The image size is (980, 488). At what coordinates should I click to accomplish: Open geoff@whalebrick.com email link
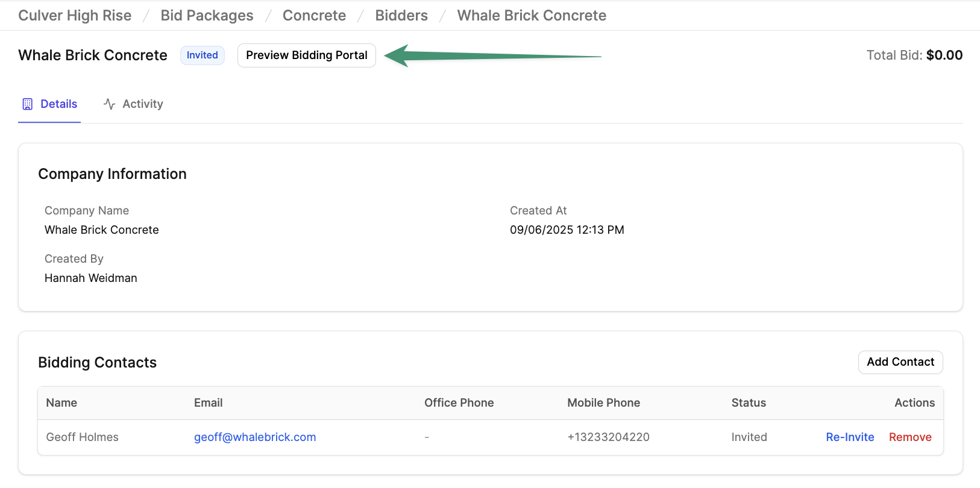tap(255, 437)
